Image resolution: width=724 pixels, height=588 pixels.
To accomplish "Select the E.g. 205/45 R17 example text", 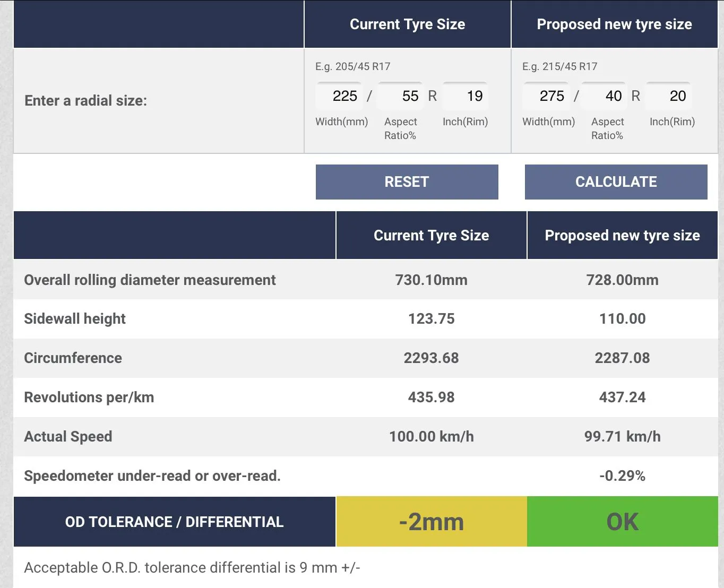I will point(352,67).
